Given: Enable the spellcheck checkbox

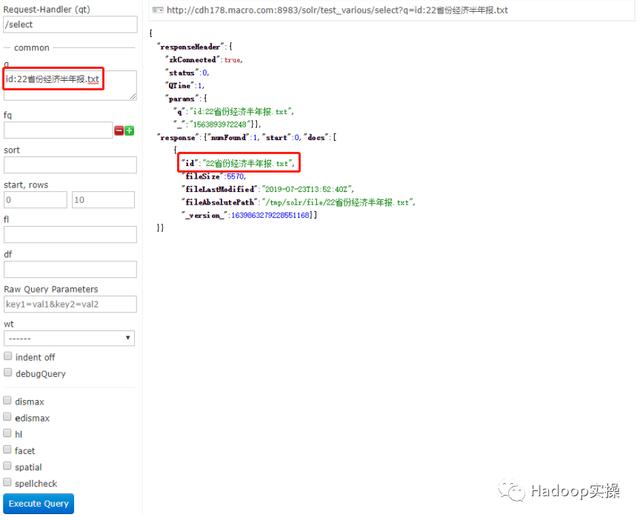Looking at the screenshot, I should click(7, 482).
